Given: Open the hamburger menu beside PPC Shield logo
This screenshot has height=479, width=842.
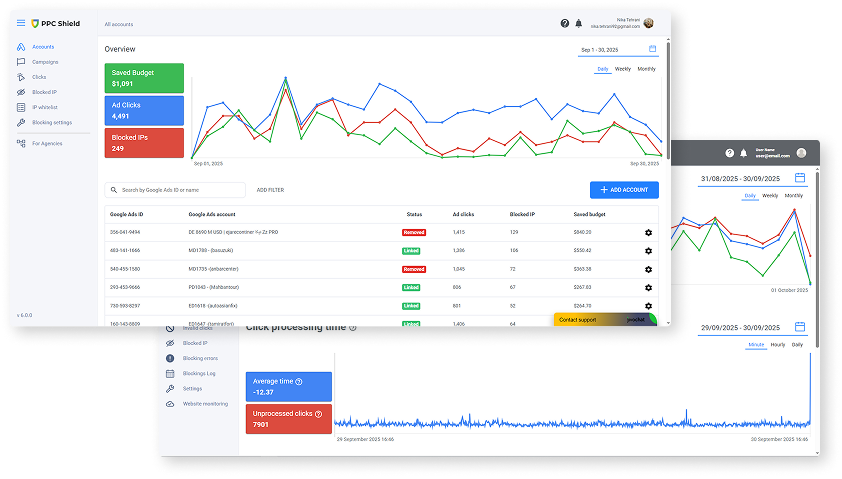Looking at the screenshot, I should pos(21,23).
